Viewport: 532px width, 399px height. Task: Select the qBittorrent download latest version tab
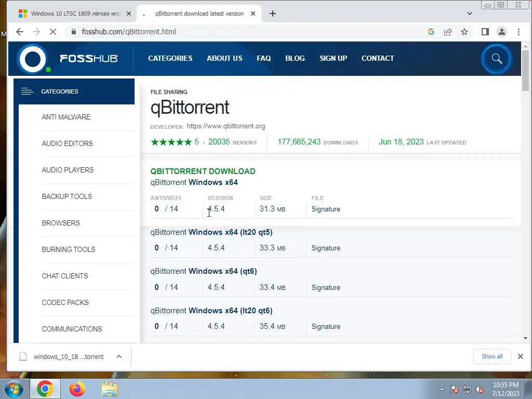(x=199, y=14)
